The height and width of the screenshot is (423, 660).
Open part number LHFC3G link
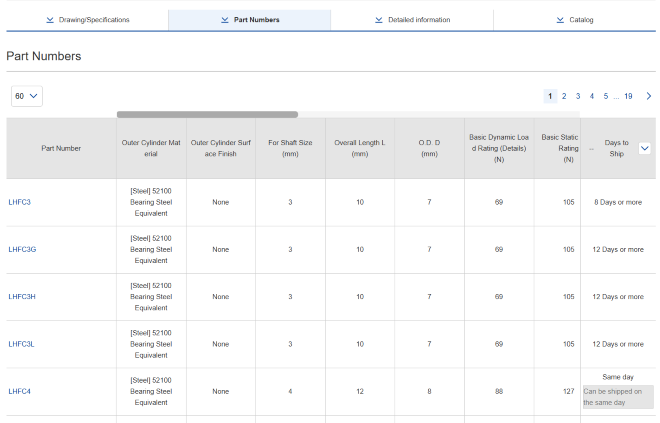coord(22,249)
